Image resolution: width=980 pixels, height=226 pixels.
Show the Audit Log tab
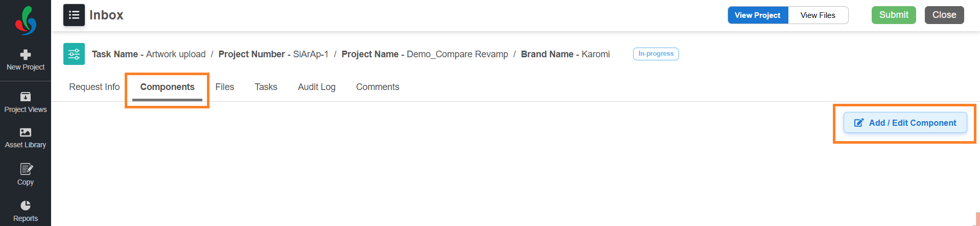316,87
